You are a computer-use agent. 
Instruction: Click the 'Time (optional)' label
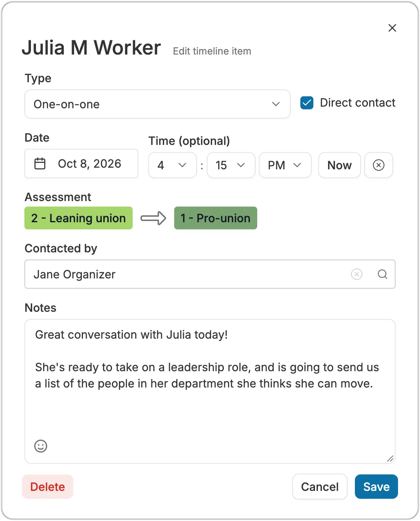(189, 141)
